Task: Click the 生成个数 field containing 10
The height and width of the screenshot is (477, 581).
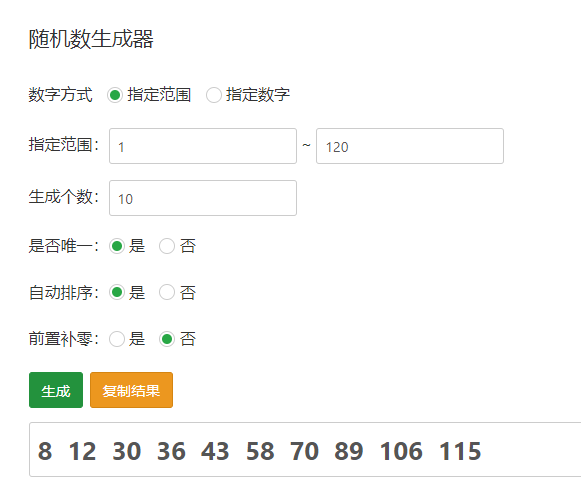Action: click(203, 198)
